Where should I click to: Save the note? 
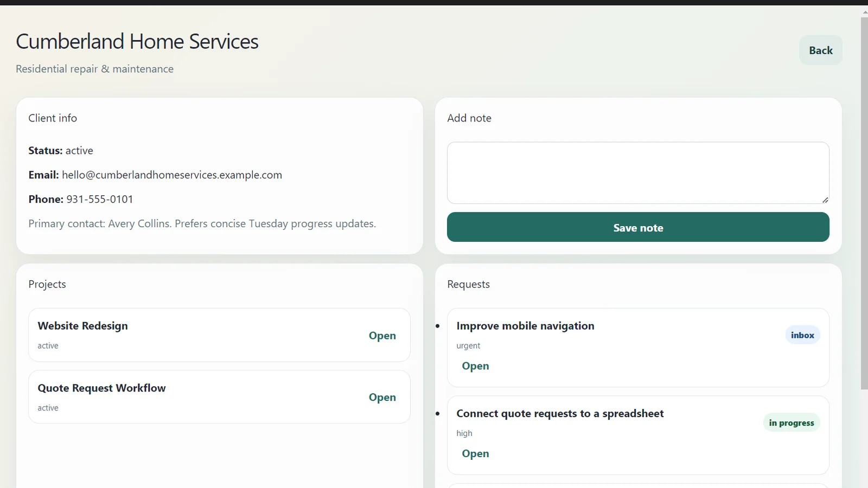[x=638, y=227]
